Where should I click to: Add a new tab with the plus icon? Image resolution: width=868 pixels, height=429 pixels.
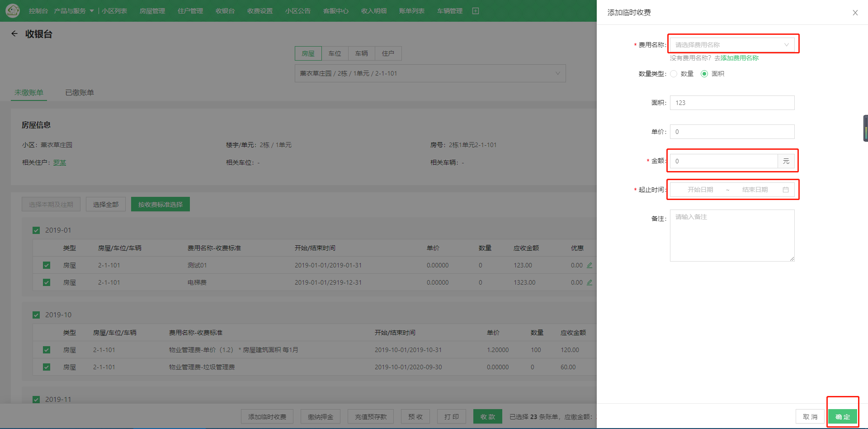click(476, 11)
